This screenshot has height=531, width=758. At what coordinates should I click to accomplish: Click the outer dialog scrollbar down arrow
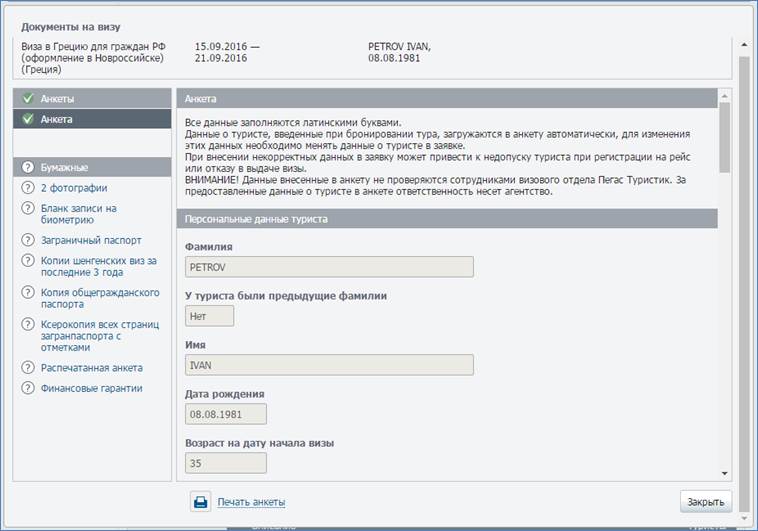[744, 518]
